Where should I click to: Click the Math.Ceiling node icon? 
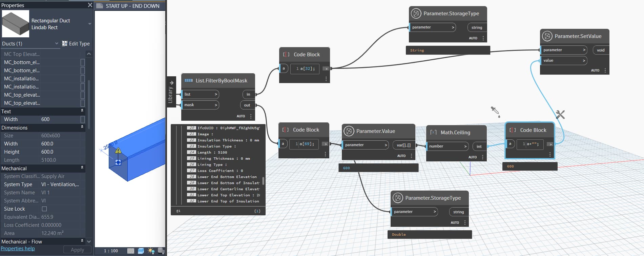click(x=433, y=133)
